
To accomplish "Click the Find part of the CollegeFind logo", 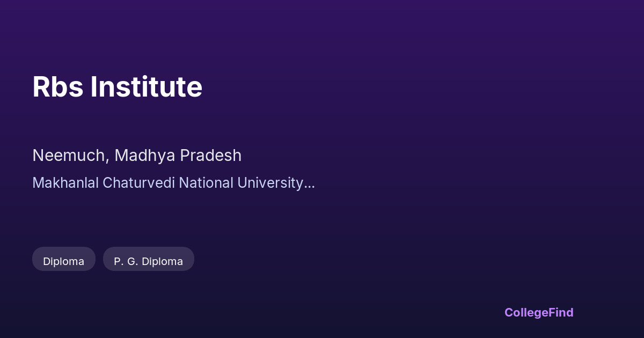I will pos(560,312).
